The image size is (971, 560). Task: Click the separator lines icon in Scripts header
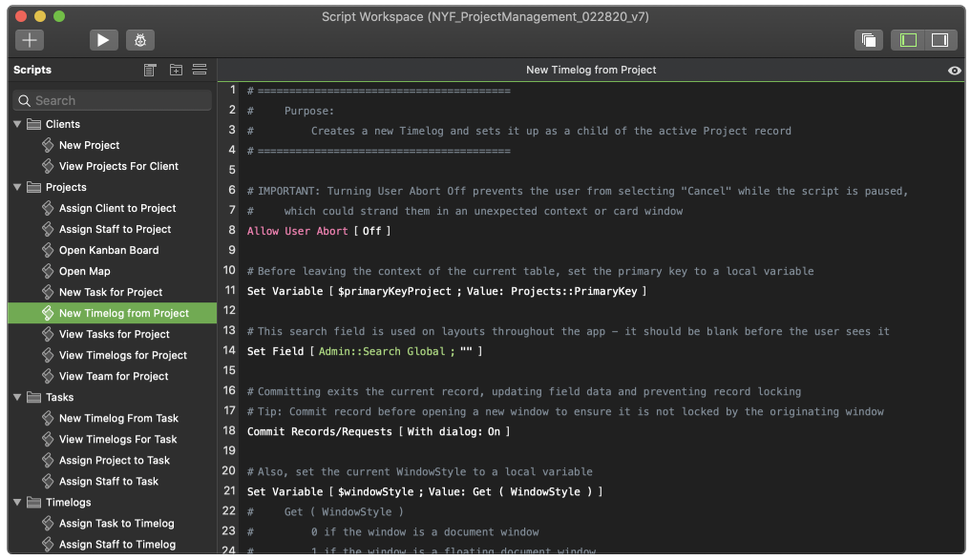click(200, 70)
